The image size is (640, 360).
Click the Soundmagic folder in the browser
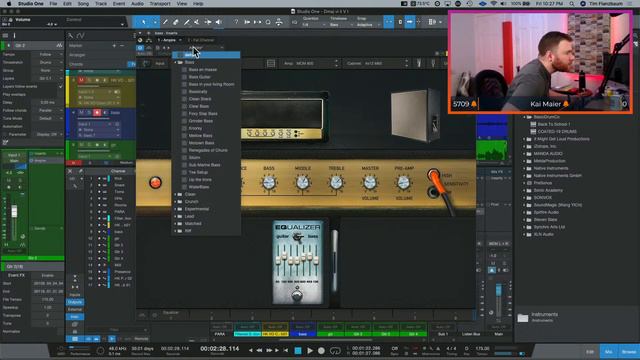click(x=558, y=205)
